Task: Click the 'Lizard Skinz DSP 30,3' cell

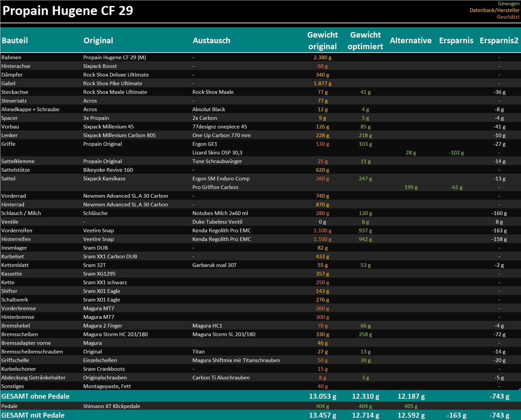Action: coord(217,153)
